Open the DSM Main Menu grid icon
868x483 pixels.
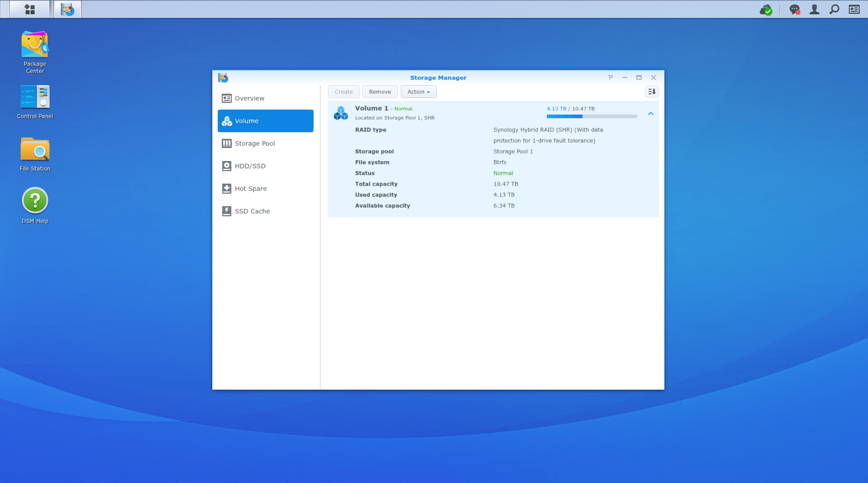tap(30, 9)
